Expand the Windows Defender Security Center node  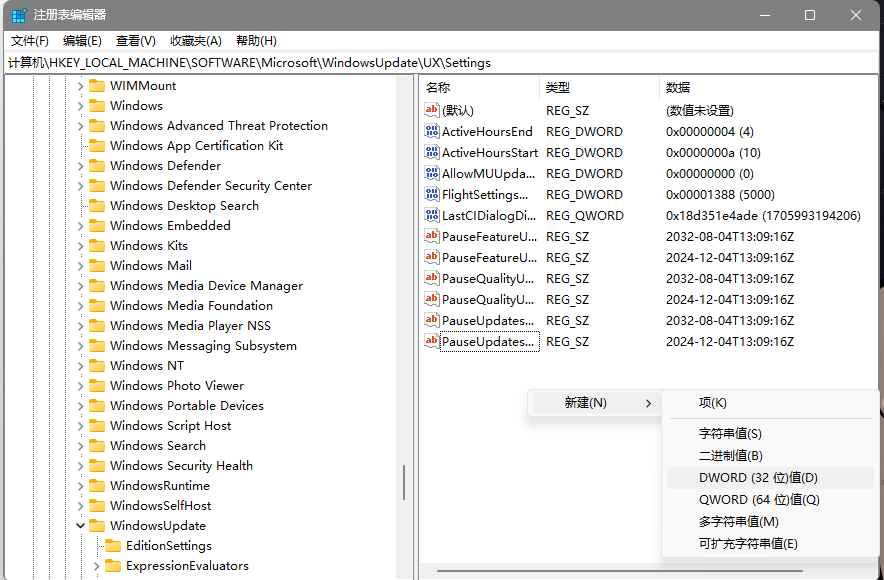coord(80,186)
